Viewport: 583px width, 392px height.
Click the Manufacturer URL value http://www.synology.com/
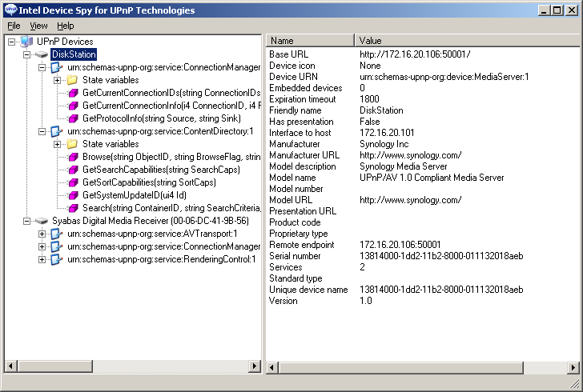[411, 155]
